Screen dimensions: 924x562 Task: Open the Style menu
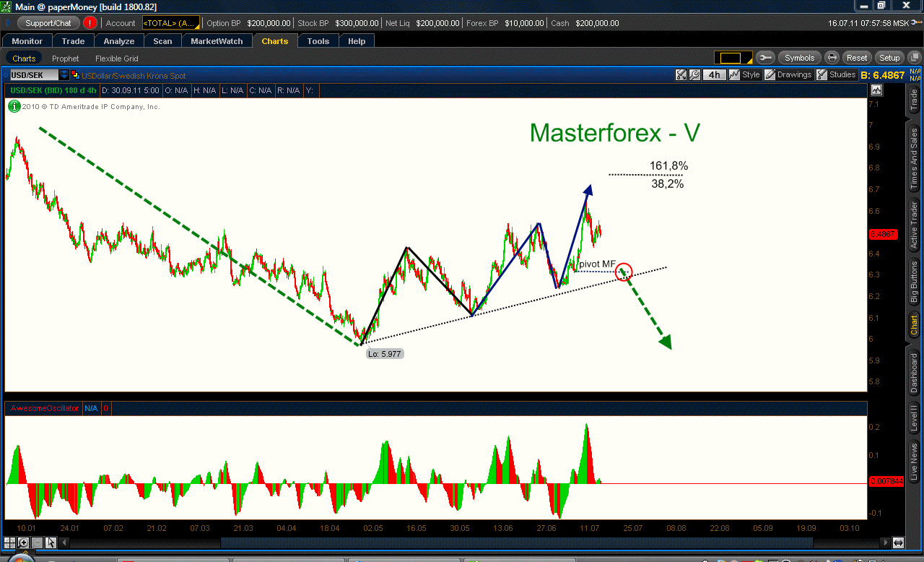(x=744, y=74)
